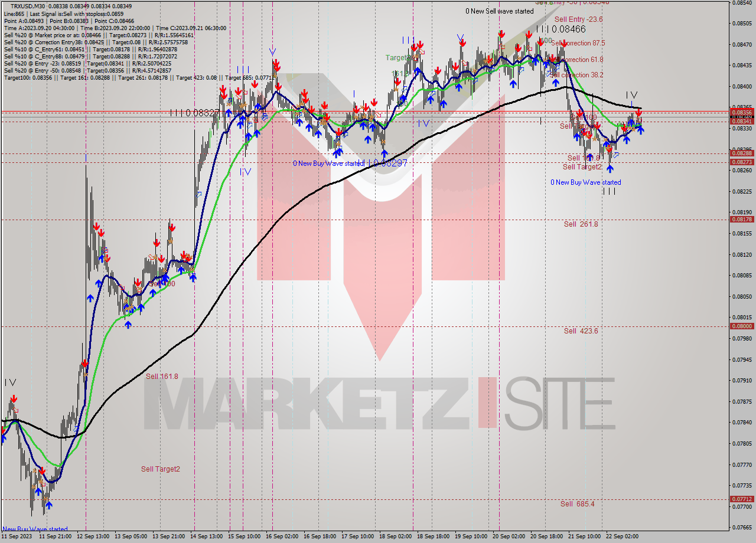Click the '20 Sep 18:00' time axis label

(547, 537)
